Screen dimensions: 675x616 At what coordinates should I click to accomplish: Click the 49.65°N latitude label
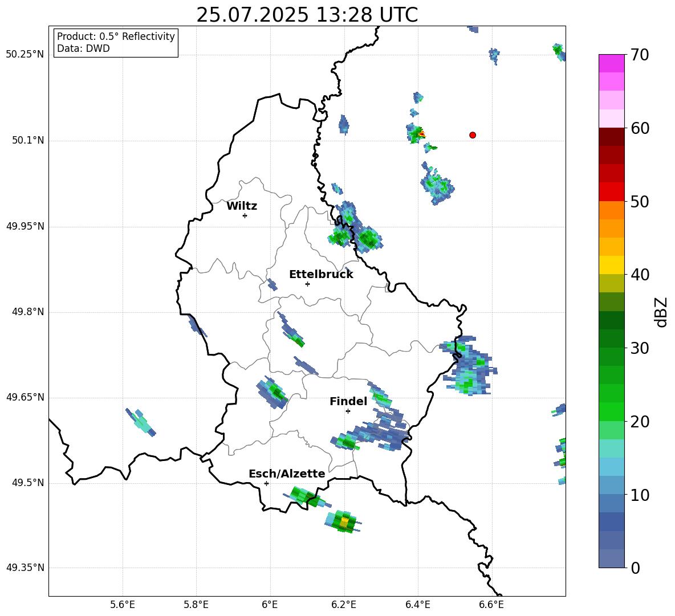pyautogui.click(x=25, y=397)
